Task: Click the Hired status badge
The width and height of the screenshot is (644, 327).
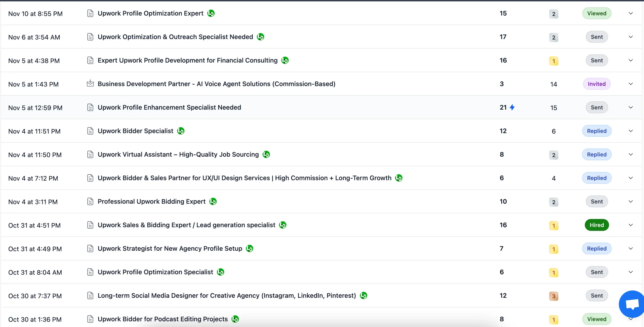Action: (596, 225)
